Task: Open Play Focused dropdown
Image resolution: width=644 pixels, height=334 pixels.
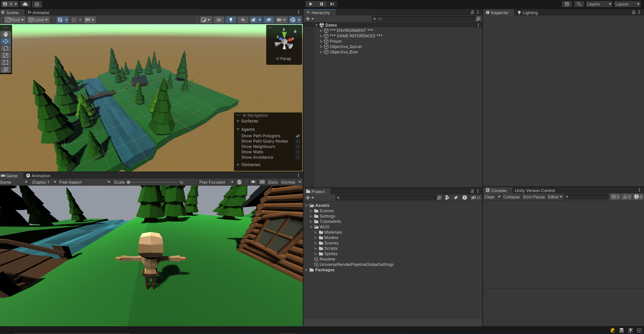Action: [x=216, y=182]
